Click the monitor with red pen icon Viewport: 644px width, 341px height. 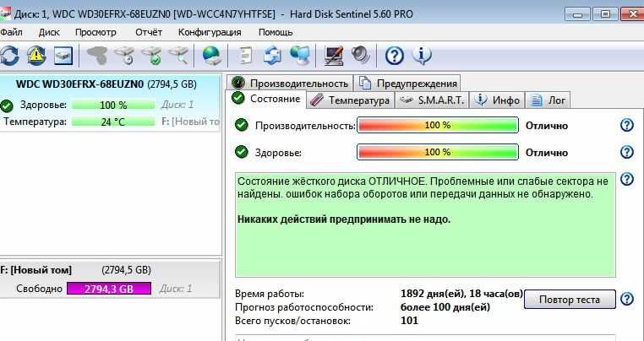tap(334, 56)
